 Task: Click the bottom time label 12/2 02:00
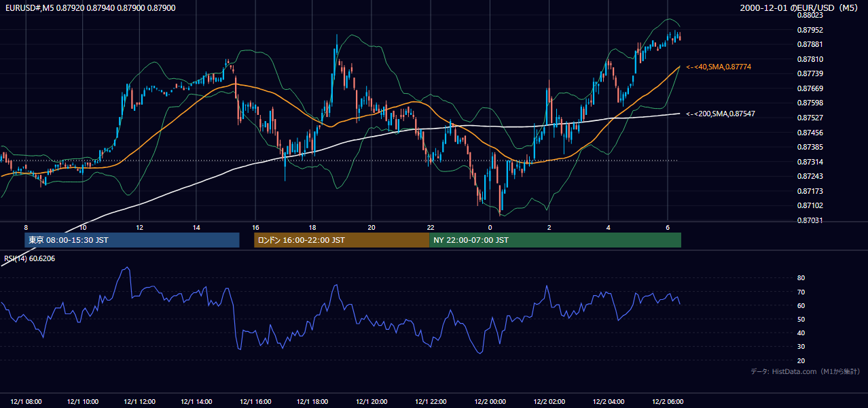549,401
